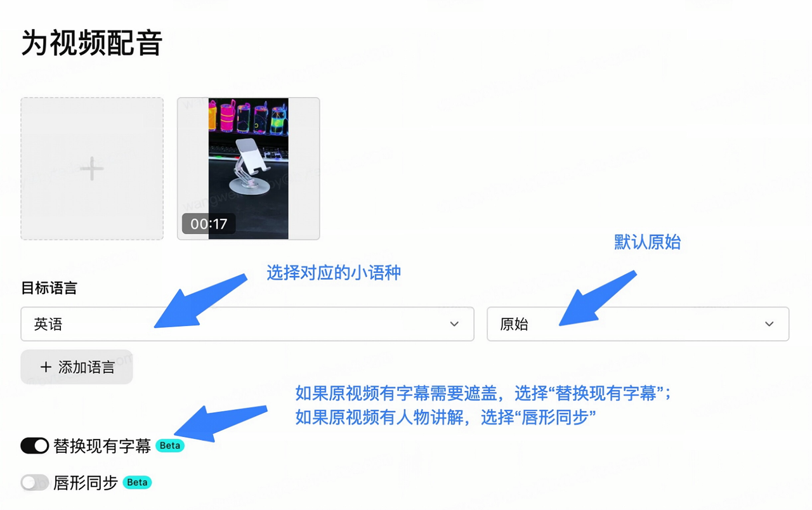
Task: Click blue arrow pointing to 替换现有字幕 toggle
Action: pyautogui.click(x=219, y=422)
